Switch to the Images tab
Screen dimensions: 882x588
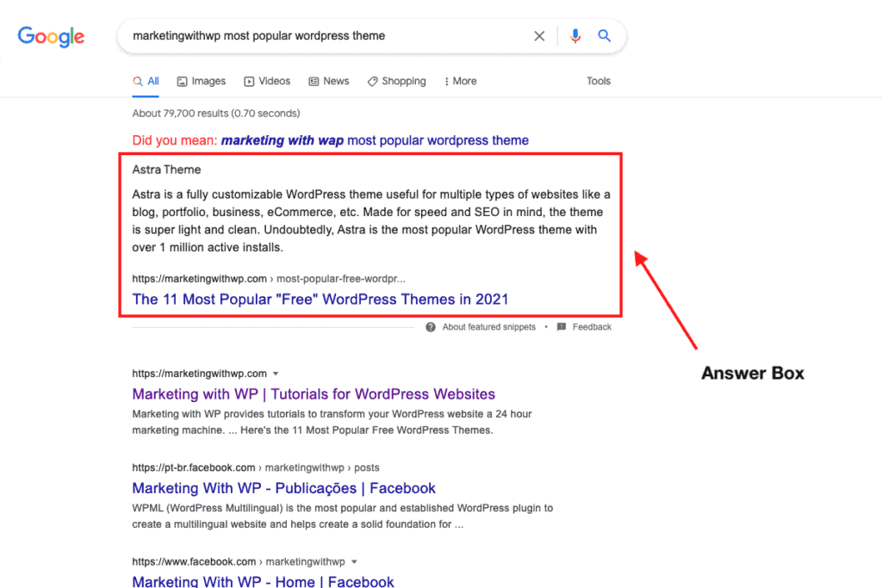(x=201, y=82)
